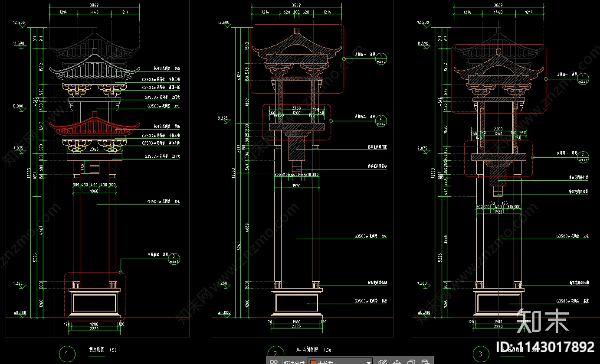
Task: Click the orange color swatch beside 未分类
Action: click(x=313, y=362)
